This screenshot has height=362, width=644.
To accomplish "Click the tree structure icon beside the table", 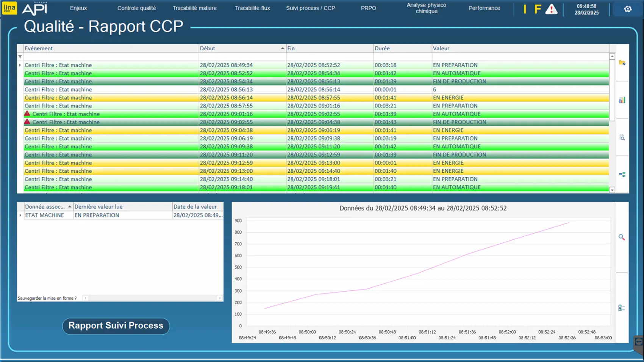I will click(x=622, y=175).
